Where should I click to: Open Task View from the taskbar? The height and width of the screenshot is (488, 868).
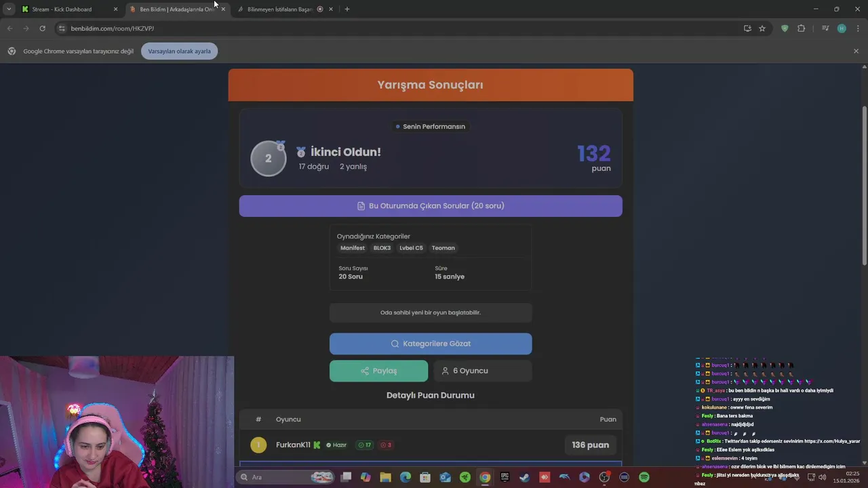click(346, 477)
